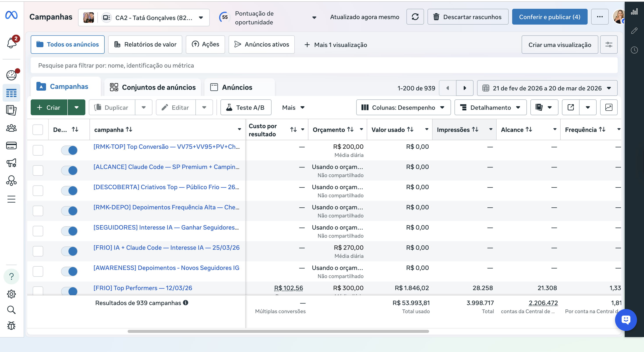The height and width of the screenshot is (352, 644).
Task: Click the refresh data icon beside Descartar rascunhos
Action: (x=415, y=17)
